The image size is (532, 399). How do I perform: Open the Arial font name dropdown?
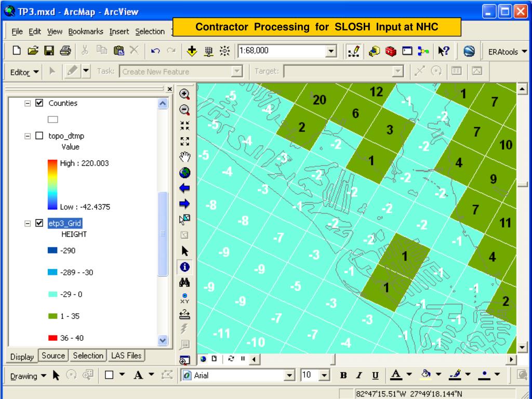click(289, 375)
